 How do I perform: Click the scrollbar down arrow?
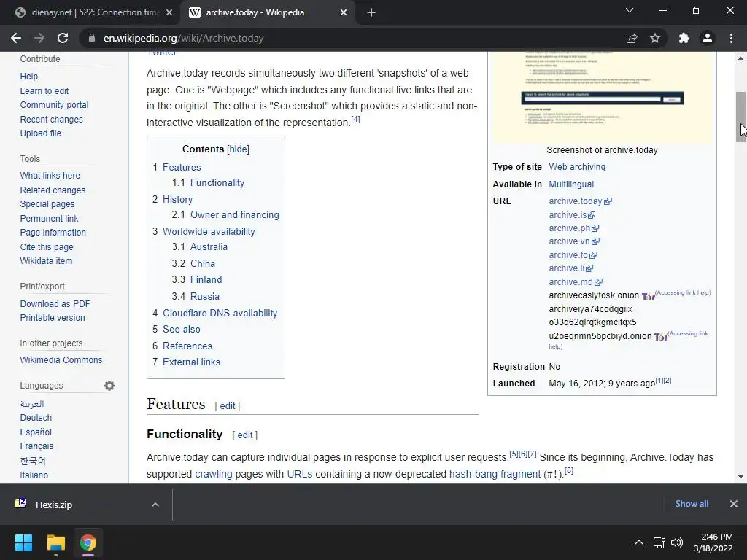(x=741, y=477)
